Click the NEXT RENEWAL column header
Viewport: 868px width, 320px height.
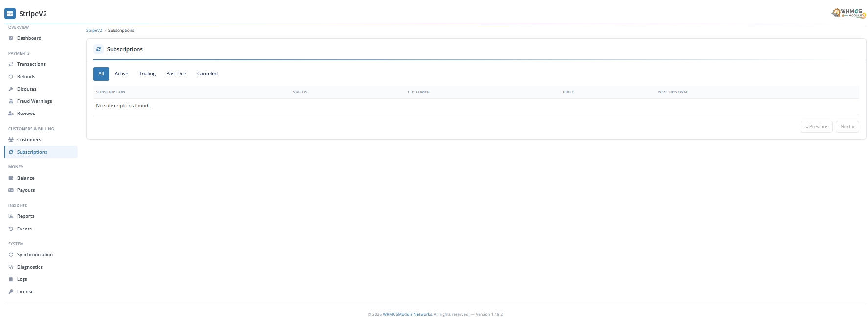point(673,92)
